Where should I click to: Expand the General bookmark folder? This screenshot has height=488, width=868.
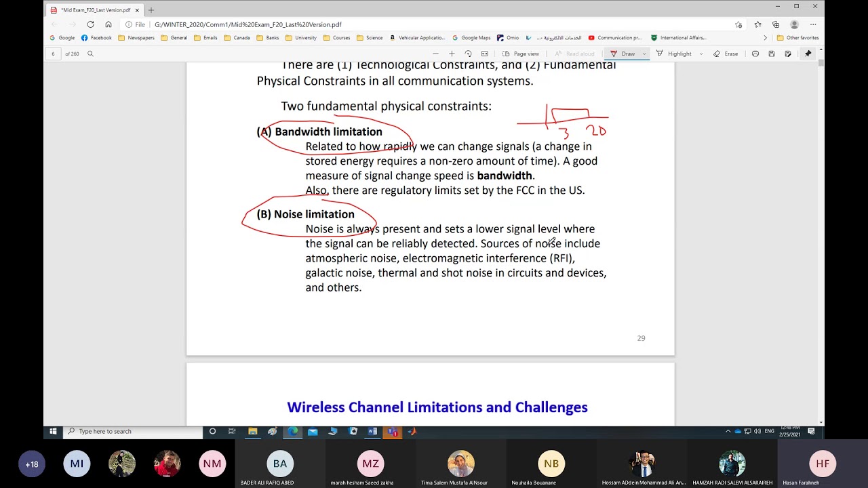tap(174, 38)
